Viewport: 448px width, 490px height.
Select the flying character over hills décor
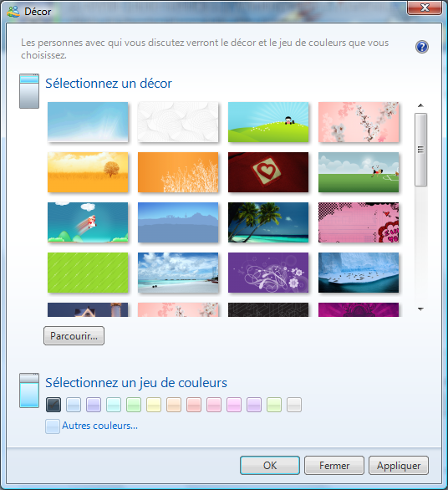point(88,222)
